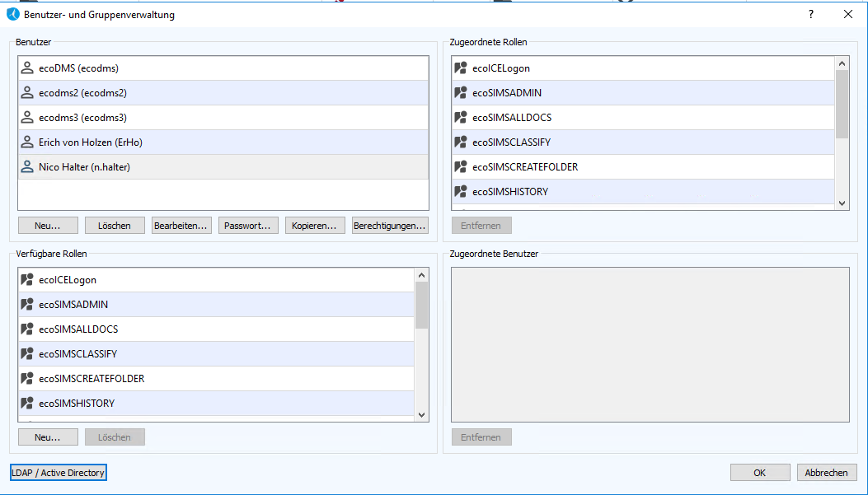Delete selected user with Löschen under Benutzer

115,226
